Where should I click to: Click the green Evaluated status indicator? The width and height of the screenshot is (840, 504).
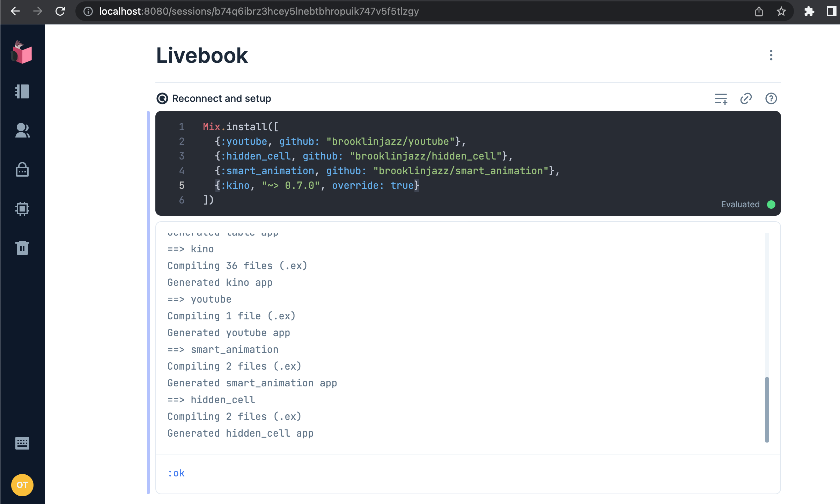click(x=771, y=204)
